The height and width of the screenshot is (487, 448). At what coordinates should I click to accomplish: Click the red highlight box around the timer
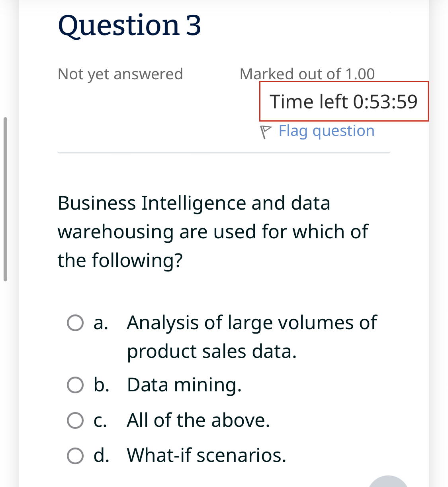[x=344, y=84]
